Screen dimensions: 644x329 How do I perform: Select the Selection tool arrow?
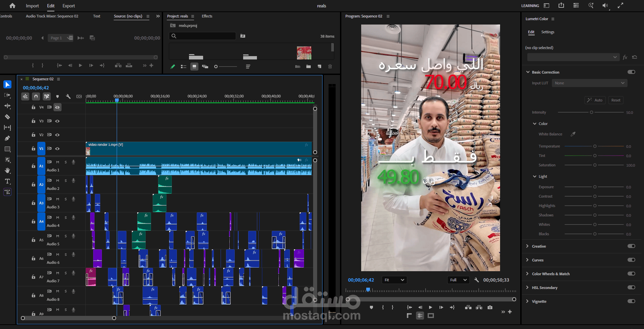tap(7, 84)
